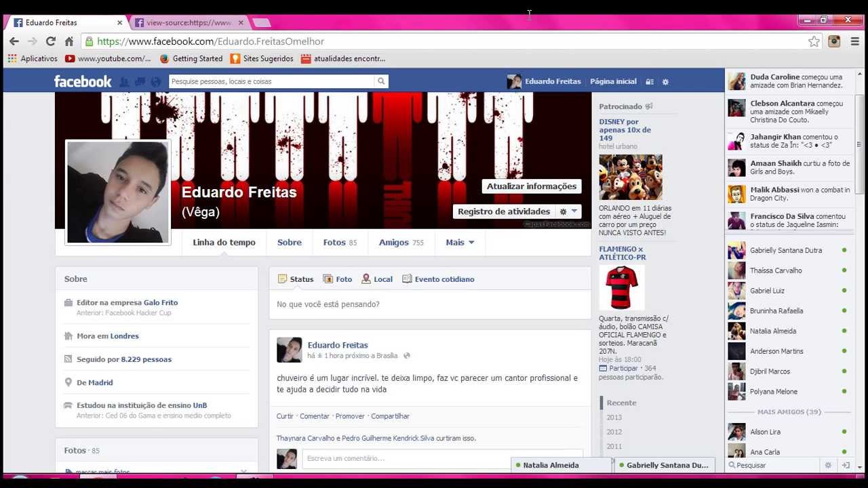This screenshot has width=868, height=488.
Task: Open Natalia Almeida chat tab
Action: point(561,466)
